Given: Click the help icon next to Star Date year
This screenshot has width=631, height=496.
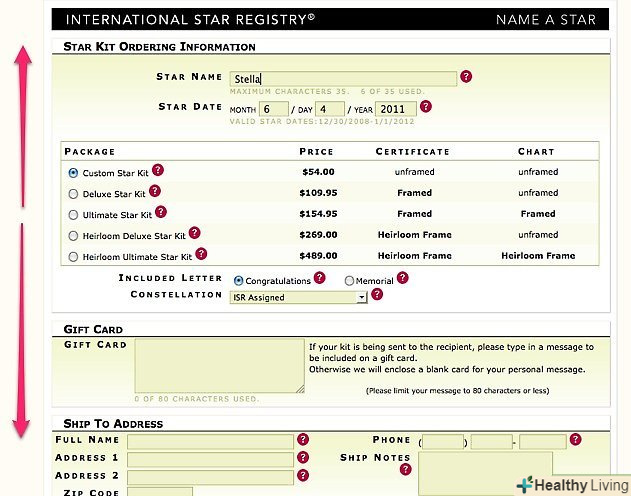Looking at the screenshot, I should click(x=426, y=107).
